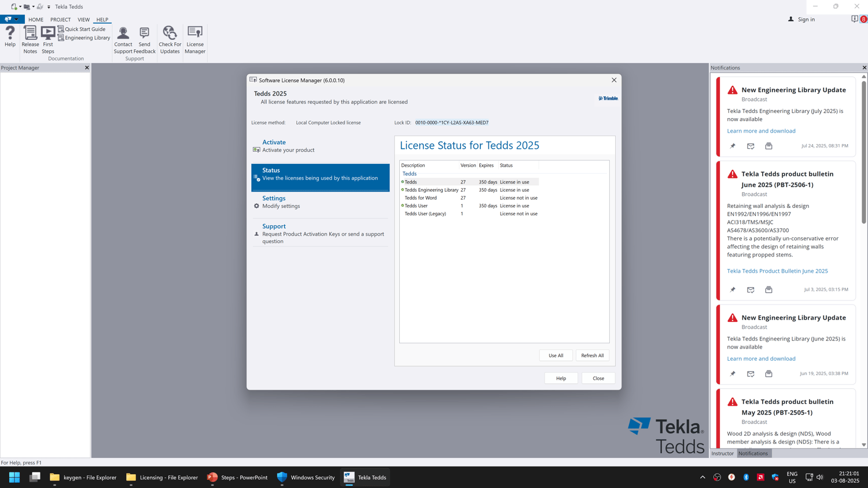Open Tekla Tedds Product Bulletin June 2025 link
868x488 pixels.
coord(777,271)
